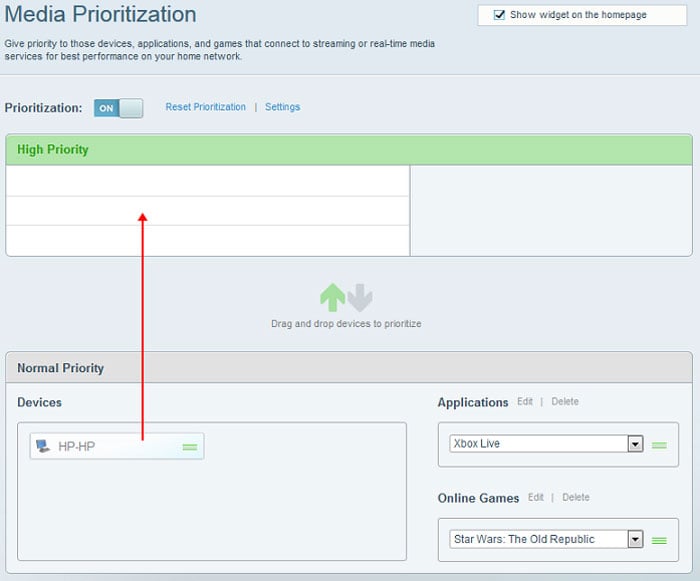Click the drag handle on HP-HP device
Screen dimensions: 700x581
click(x=190, y=447)
